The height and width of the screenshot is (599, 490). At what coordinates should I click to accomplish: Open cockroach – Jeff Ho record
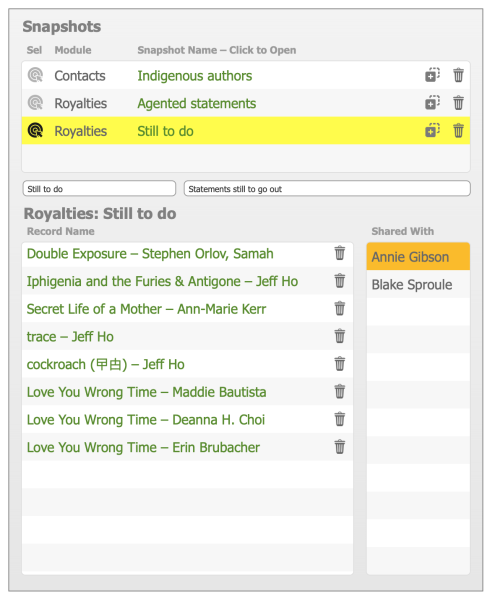(x=105, y=364)
